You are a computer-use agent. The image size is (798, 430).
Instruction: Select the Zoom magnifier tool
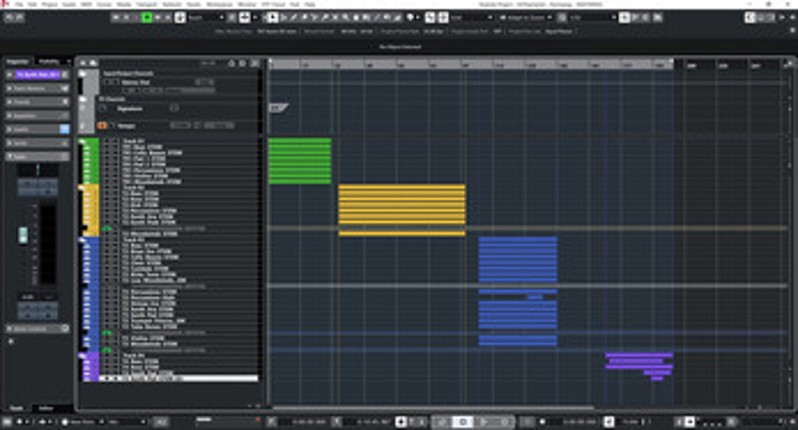pyautogui.click(x=345, y=17)
